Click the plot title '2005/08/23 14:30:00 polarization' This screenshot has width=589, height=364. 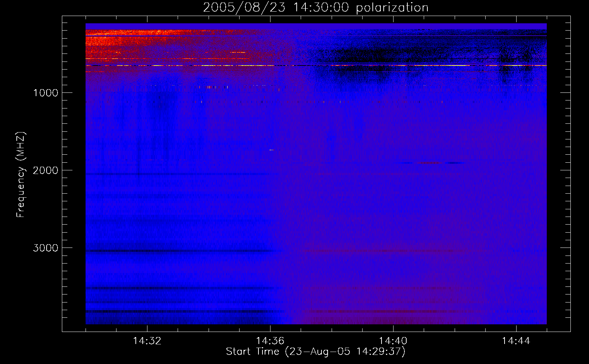[x=316, y=8]
